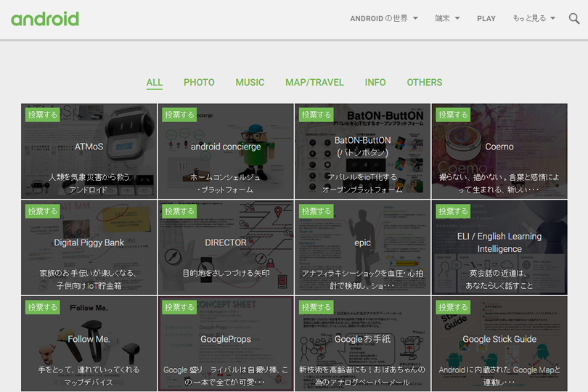Screen dimensions: 588x392
Task: Vote with 投票する on GoogleProps card
Action: pyautogui.click(x=179, y=307)
